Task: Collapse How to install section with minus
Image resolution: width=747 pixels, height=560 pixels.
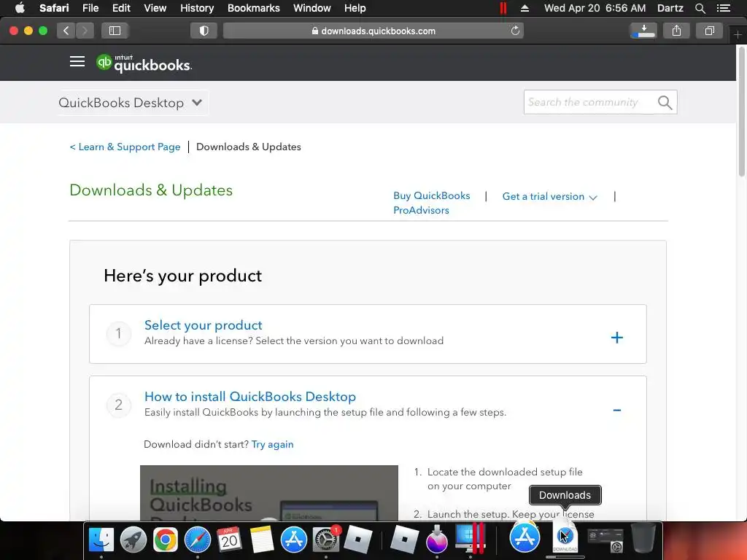Action: [617, 410]
